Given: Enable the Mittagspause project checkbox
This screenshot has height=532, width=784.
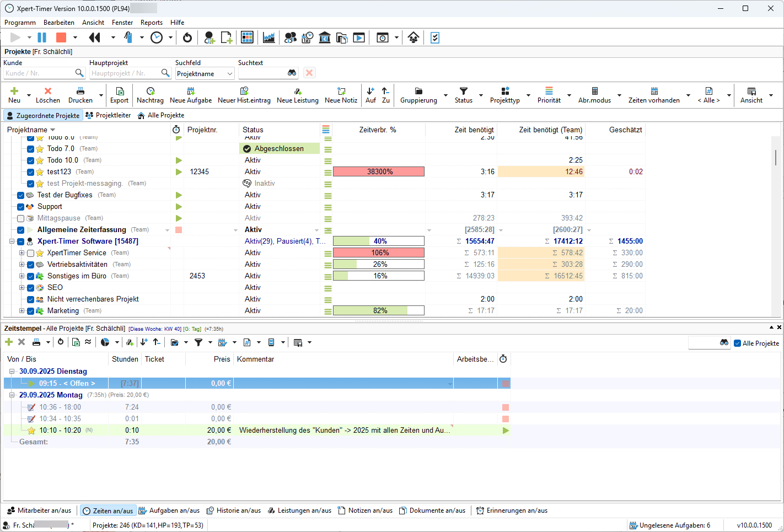Looking at the screenshot, I should point(21,218).
